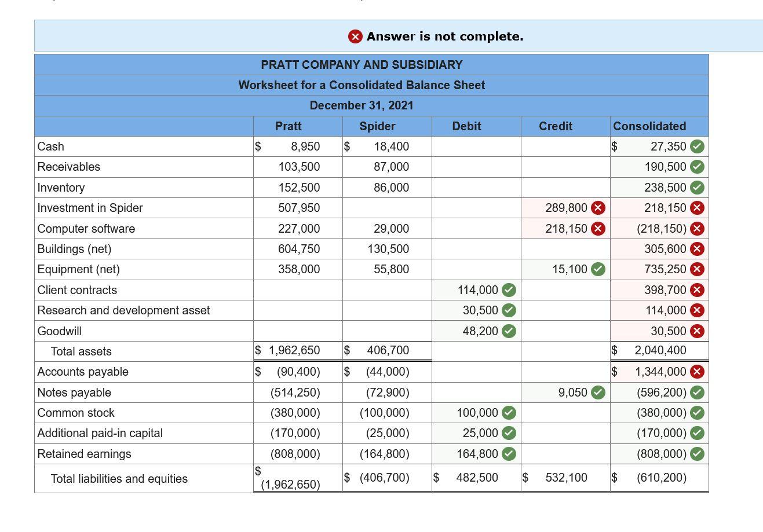Screen dimensions: 763x532
Task: Click the red X icon beside 'Answer is not complete'
Action: [x=355, y=36]
